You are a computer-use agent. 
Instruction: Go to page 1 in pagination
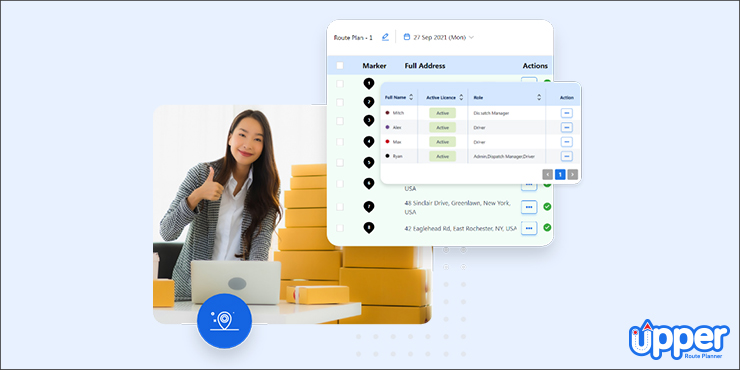(560, 175)
